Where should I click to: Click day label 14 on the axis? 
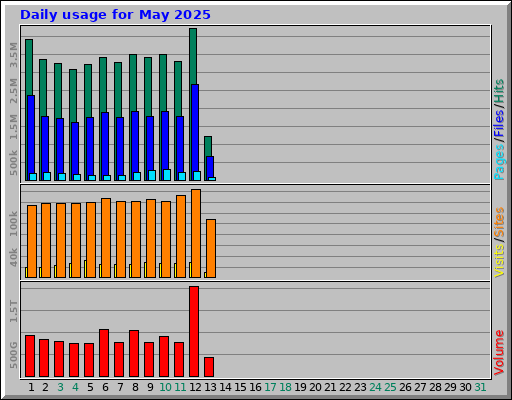[225, 387]
